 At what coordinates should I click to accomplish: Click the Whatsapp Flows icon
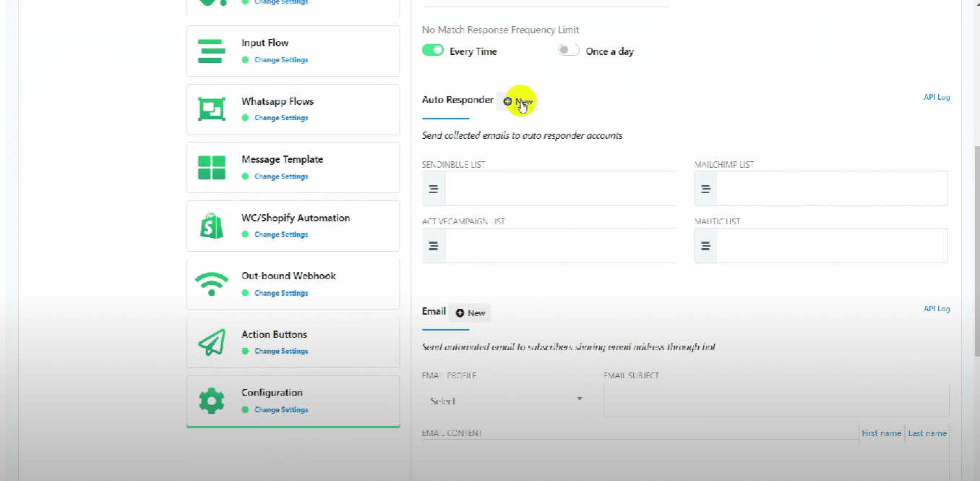coord(211,109)
